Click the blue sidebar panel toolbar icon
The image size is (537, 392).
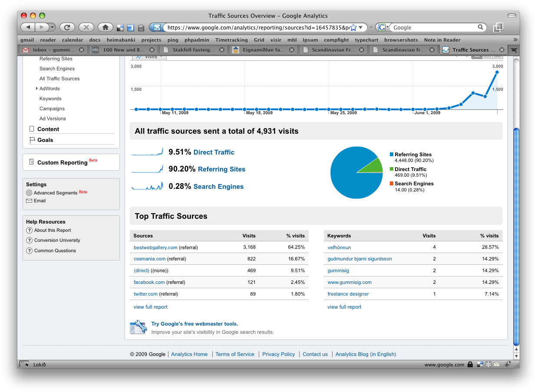click(x=130, y=28)
